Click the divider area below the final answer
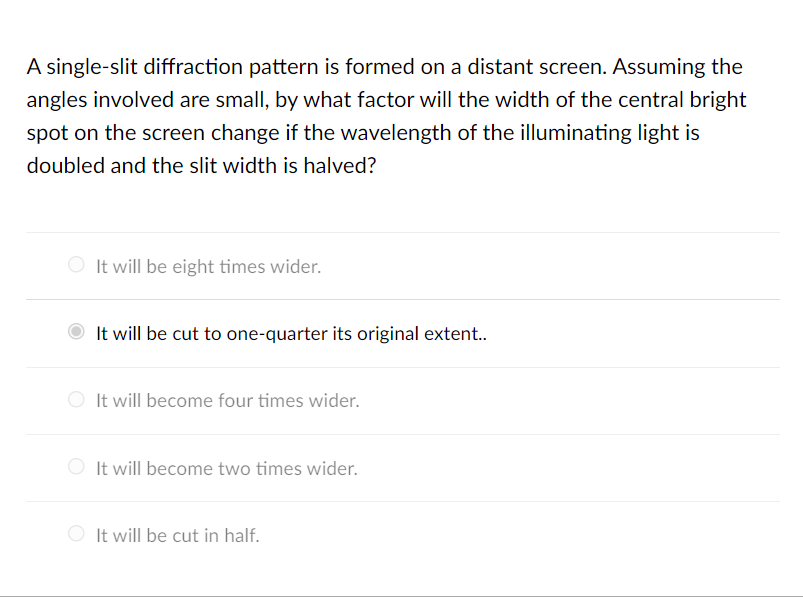 tap(400, 568)
